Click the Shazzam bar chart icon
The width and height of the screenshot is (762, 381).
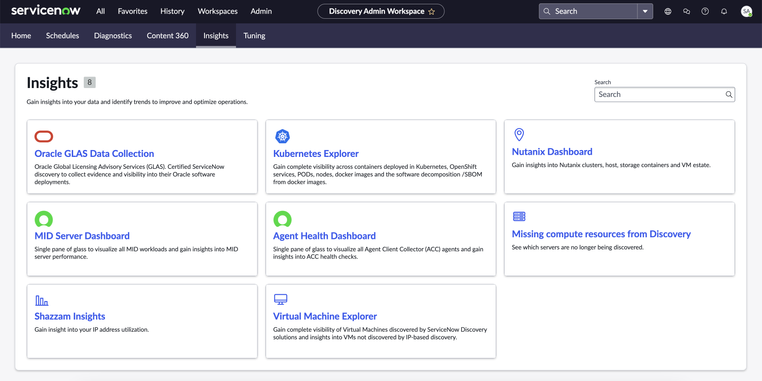point(42,300)
